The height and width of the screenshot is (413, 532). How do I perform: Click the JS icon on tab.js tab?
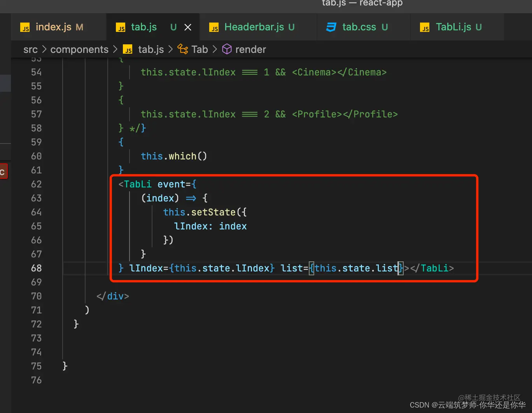point(121,28)
